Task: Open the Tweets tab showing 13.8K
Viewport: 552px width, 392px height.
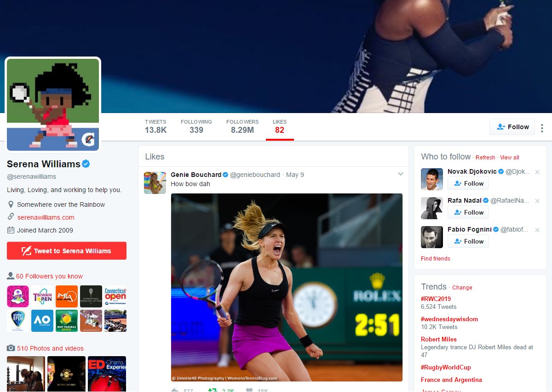Action: pos(155,126)
